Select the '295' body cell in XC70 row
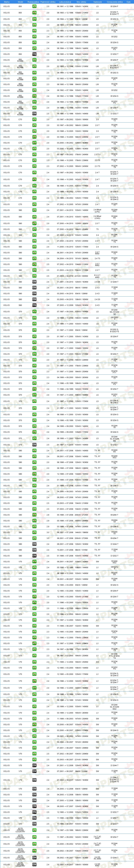Image resolution: width=134 pixels, height=868 pixels. (x=97, y=830)
